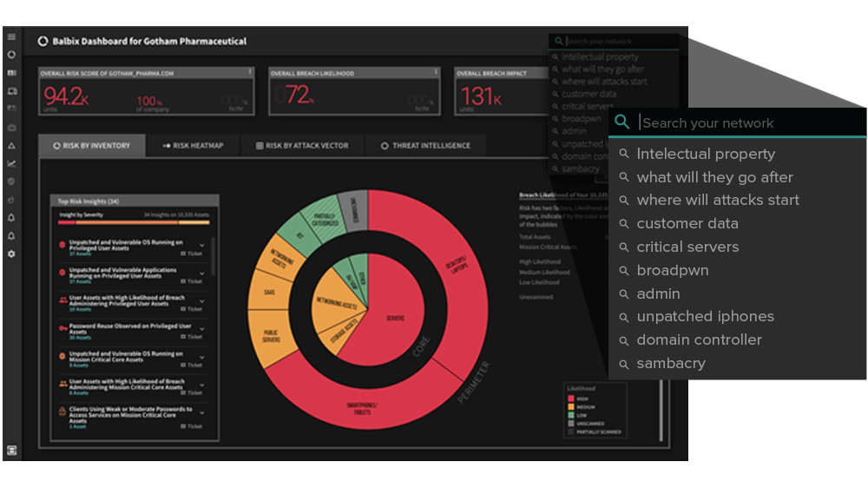The width and height of the screenshot is (868, 488).
Task: Click users icon of Breach Administering Privileged User Assets
Action: (62, 300)
